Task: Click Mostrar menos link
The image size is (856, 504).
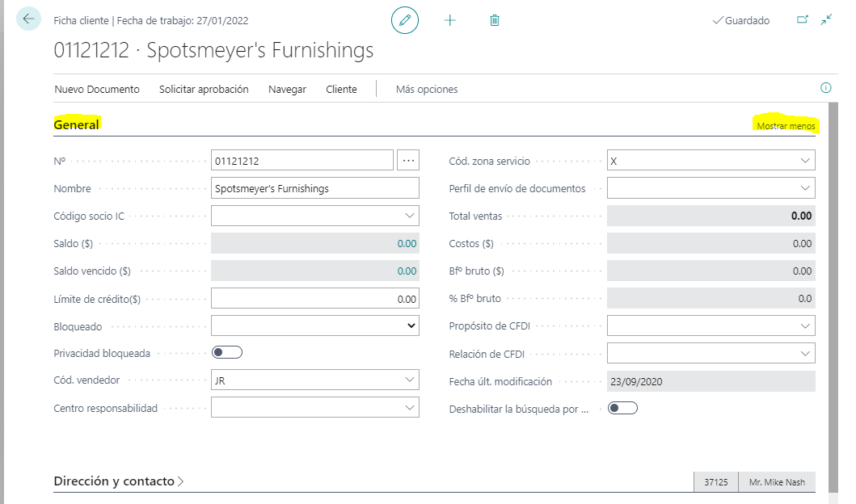Action: click(786, 126)
